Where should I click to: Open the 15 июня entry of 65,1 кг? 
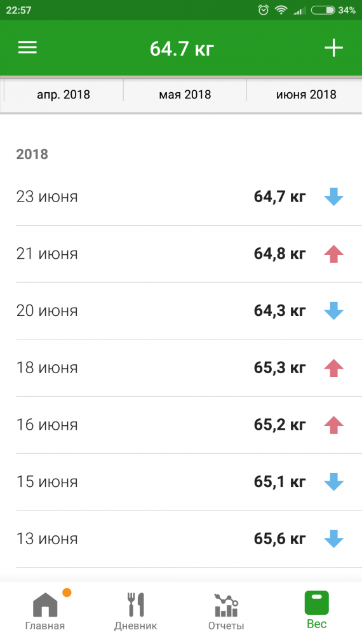189,482
